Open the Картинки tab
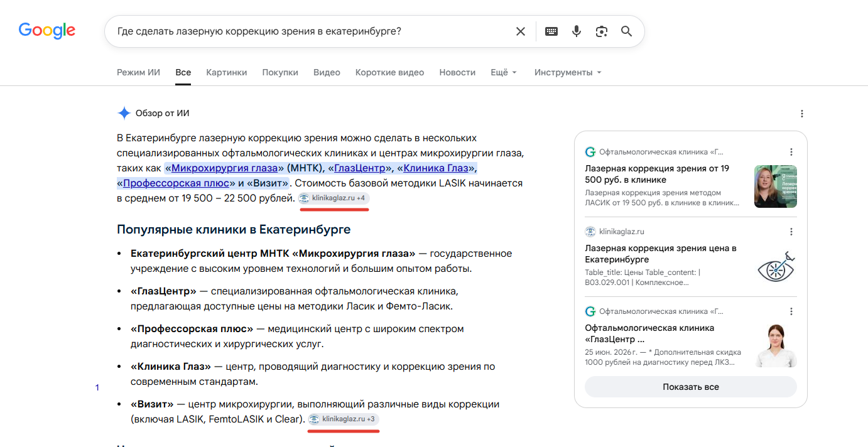This screenshot has width=868, height=447. click(x=227, y=72)
